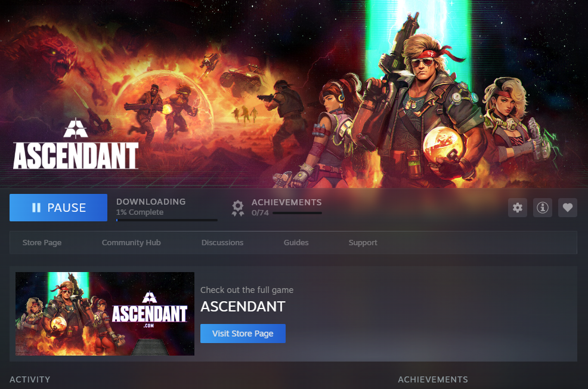Click the achievements 0/74 progress bar
The height and width of the screenshot is (389, 588).
297,213
